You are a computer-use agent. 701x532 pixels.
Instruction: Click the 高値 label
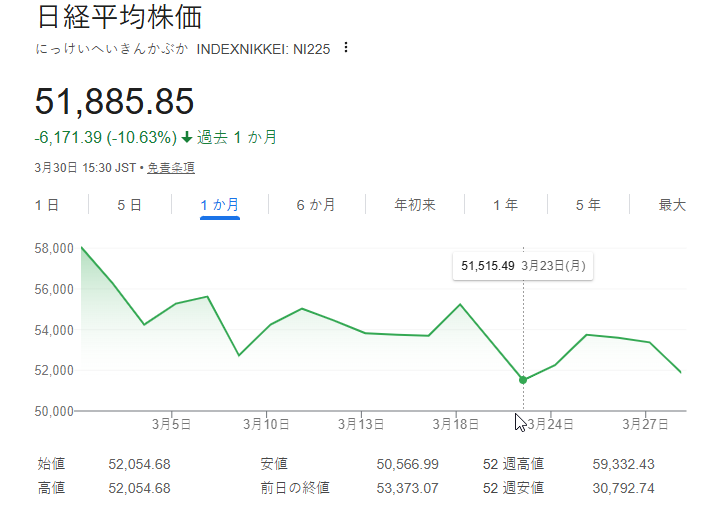click(51, 487)
